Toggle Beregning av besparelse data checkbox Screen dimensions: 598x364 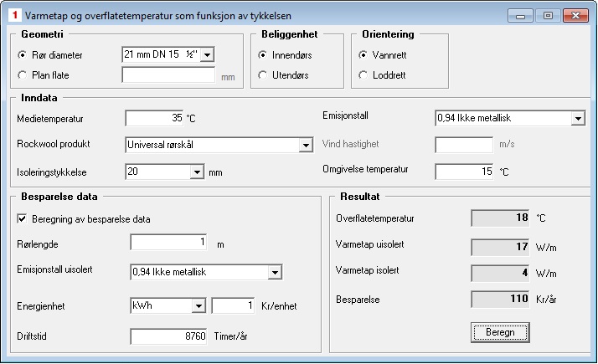pyautogui.click(x=22, y=218)
